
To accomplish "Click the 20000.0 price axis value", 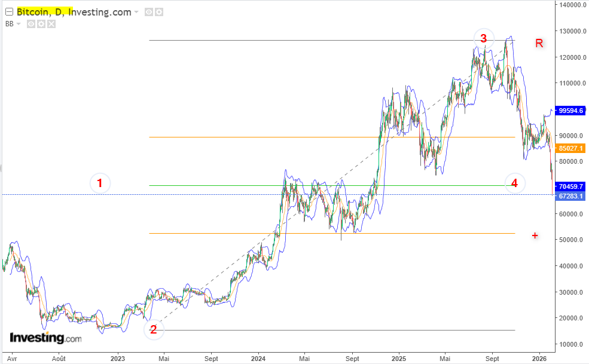I will pos(571,318).
